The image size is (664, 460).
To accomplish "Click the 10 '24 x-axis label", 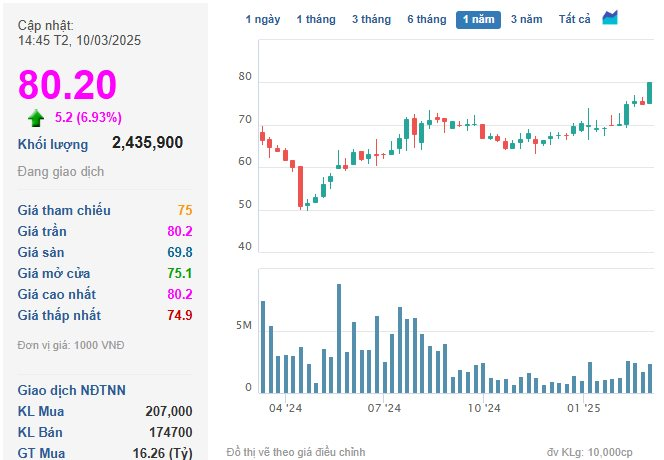I will [484, 408].
